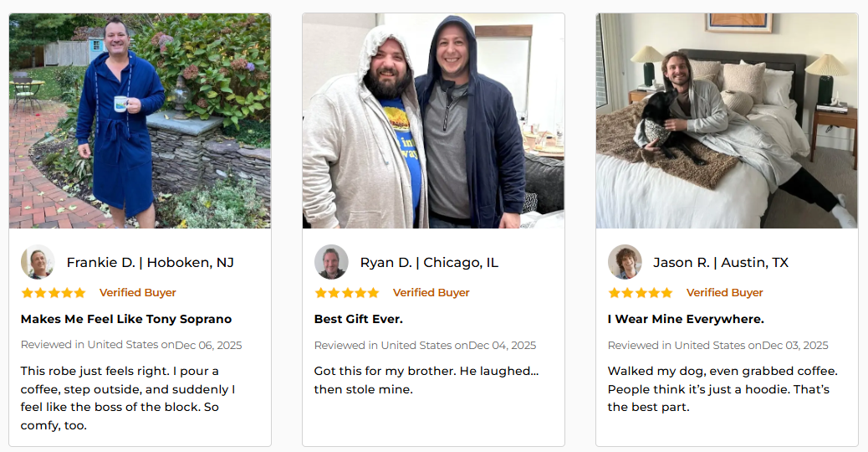Click Frankie D.'s small round avatar
The width and height of the screenshot is (868, 452).
pos(38,262)
